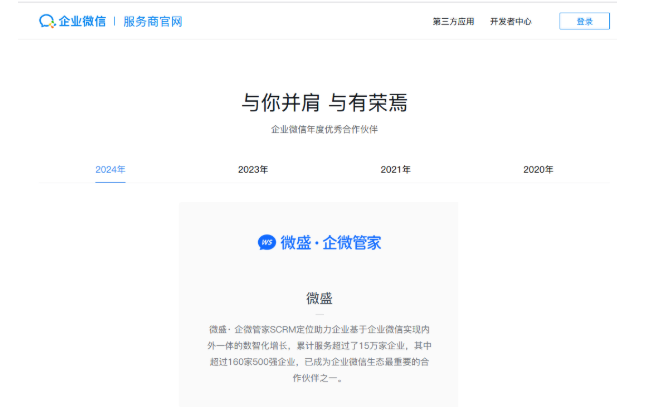Select the 2024年 tab
The image size is (653, 407).
click(x=110, y=170)
